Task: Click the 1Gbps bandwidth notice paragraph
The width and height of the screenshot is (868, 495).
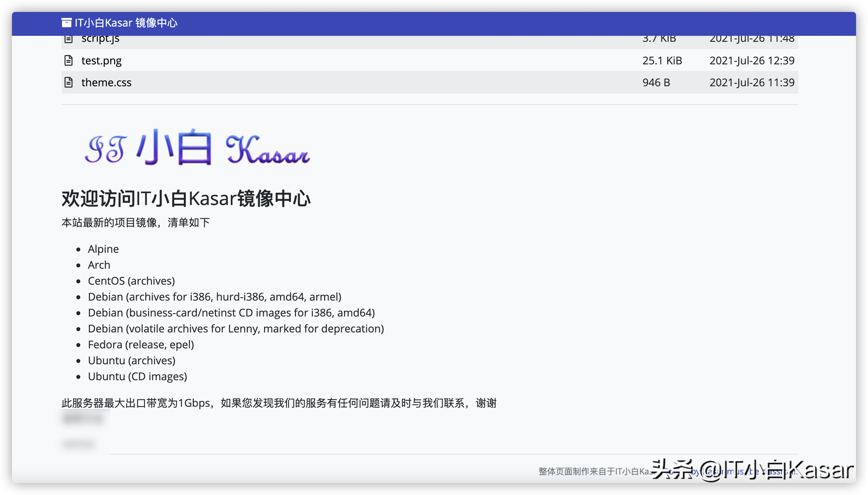Action: (x=279, y=403)
